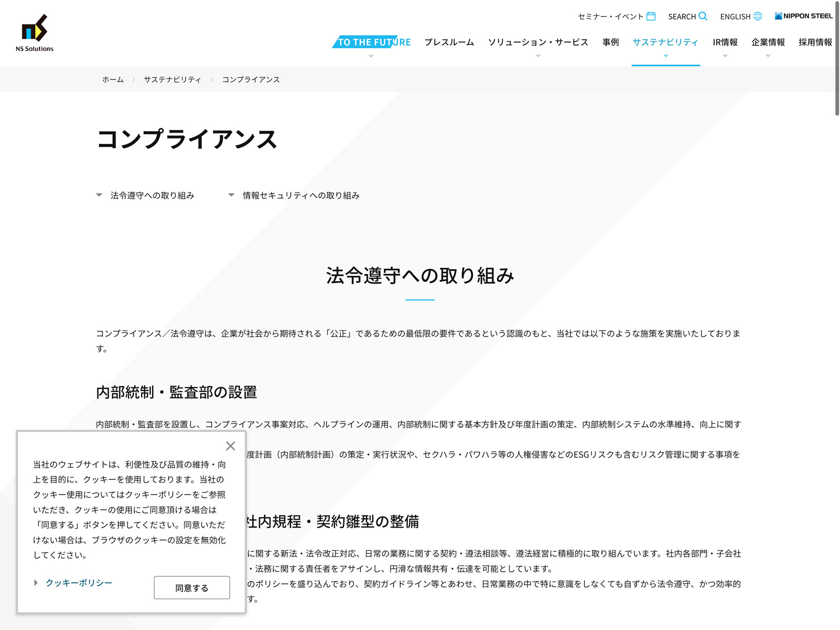Jump to 情報セキュリティへの取り組み section
This screenshot has width=840, height=630.
pyautogui.click(x=300, y=195)
